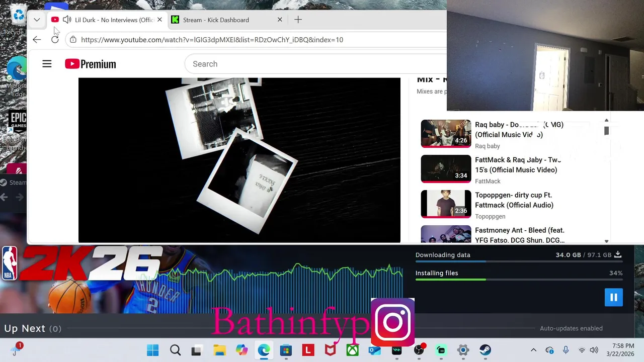Click the Installing files progress bar
The width and height of the screenshot is (644, 362).
pos(519,280)
